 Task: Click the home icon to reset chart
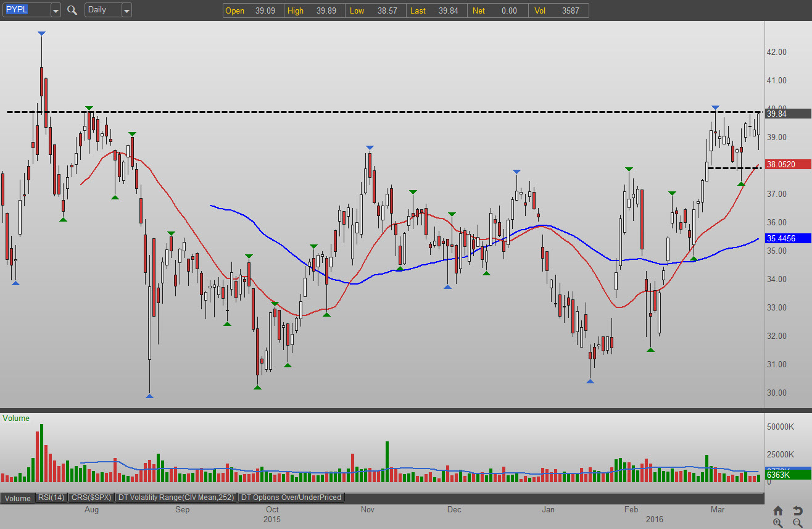click(x=778, y=510)
